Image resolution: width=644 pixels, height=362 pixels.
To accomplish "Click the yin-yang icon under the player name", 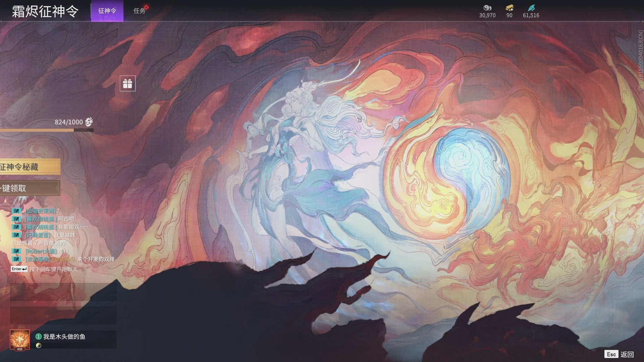I will tap(39, 346).
